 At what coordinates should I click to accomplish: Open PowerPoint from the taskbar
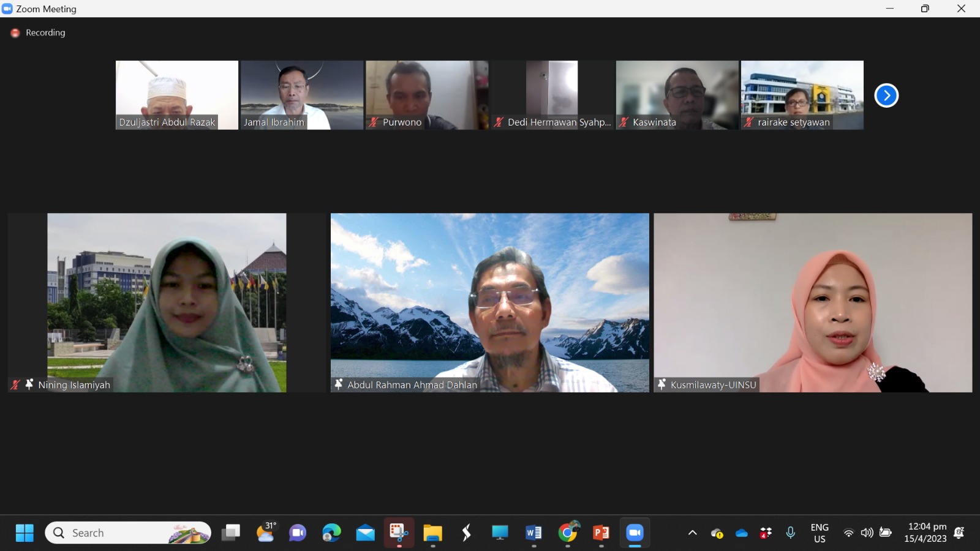point(601,533)
